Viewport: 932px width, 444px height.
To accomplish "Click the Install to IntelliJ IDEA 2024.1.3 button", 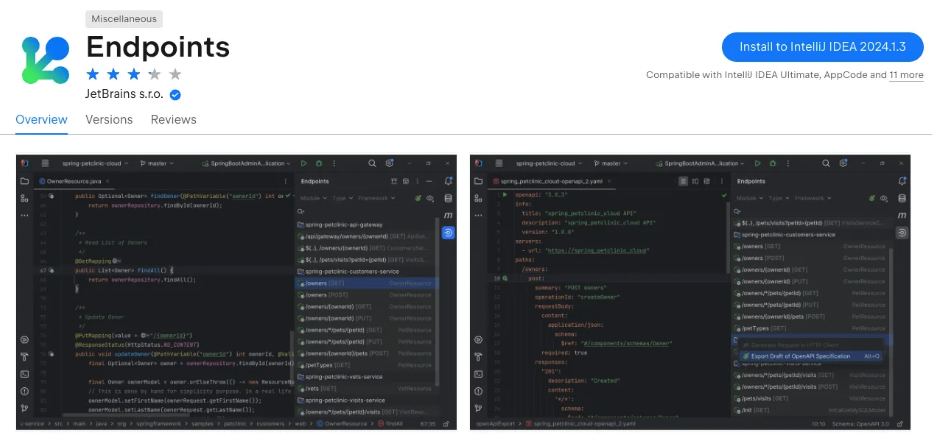I will (x=823, y=47).
